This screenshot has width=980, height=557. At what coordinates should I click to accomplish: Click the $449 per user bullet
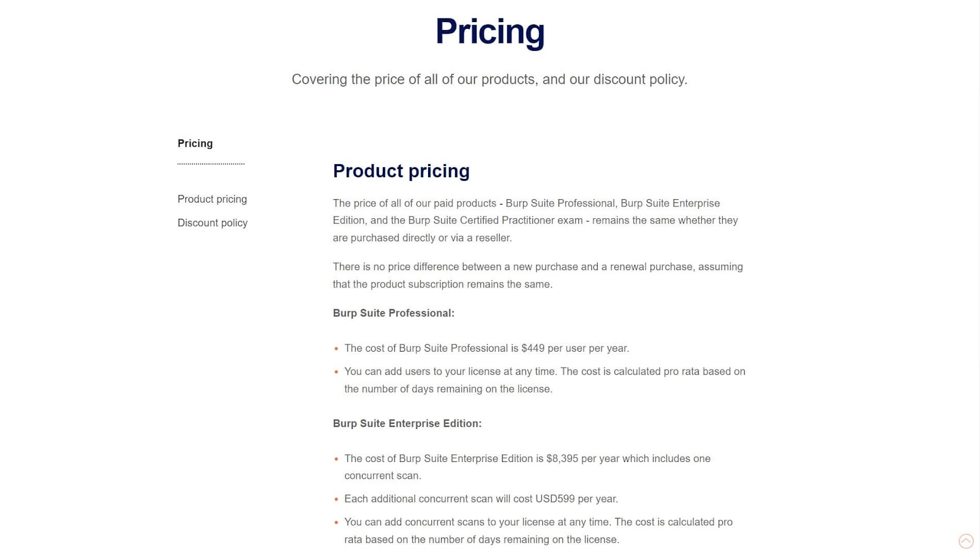pos(486,348)
